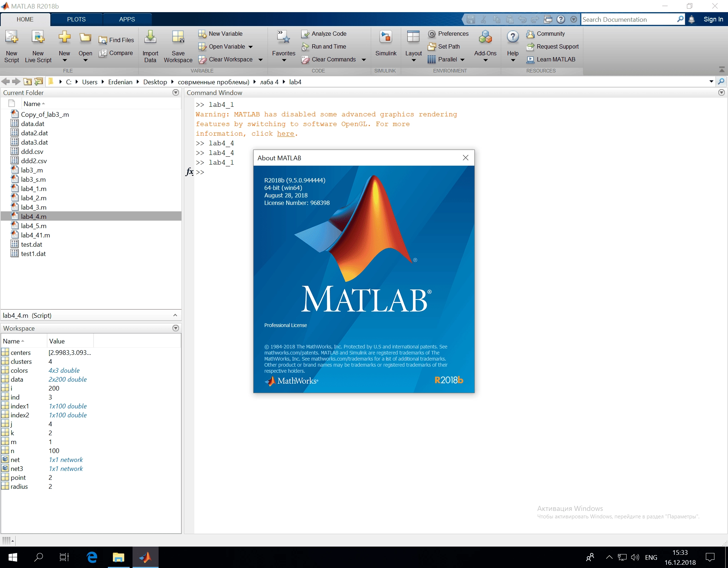The height and width of the screenshot is (568, 728).
Task: Expand Clear Commands dropdown arrow
Action: click(364, 60)
